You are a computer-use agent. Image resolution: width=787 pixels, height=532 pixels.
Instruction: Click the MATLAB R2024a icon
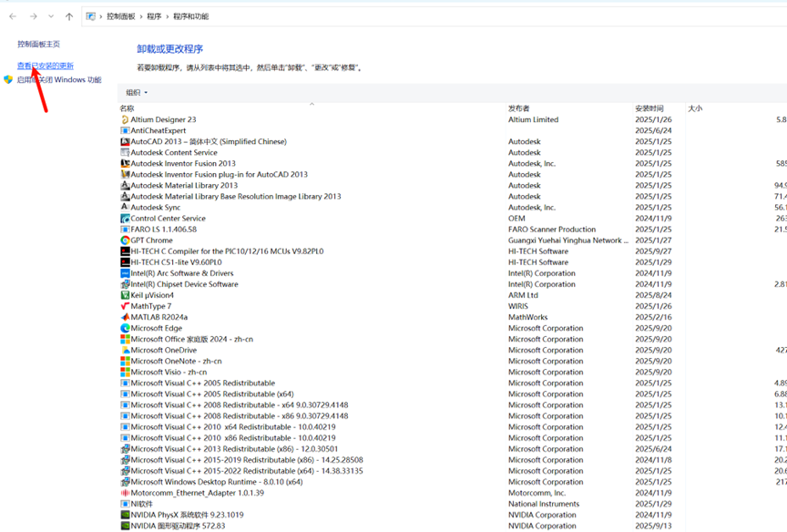tap(125, 317)
